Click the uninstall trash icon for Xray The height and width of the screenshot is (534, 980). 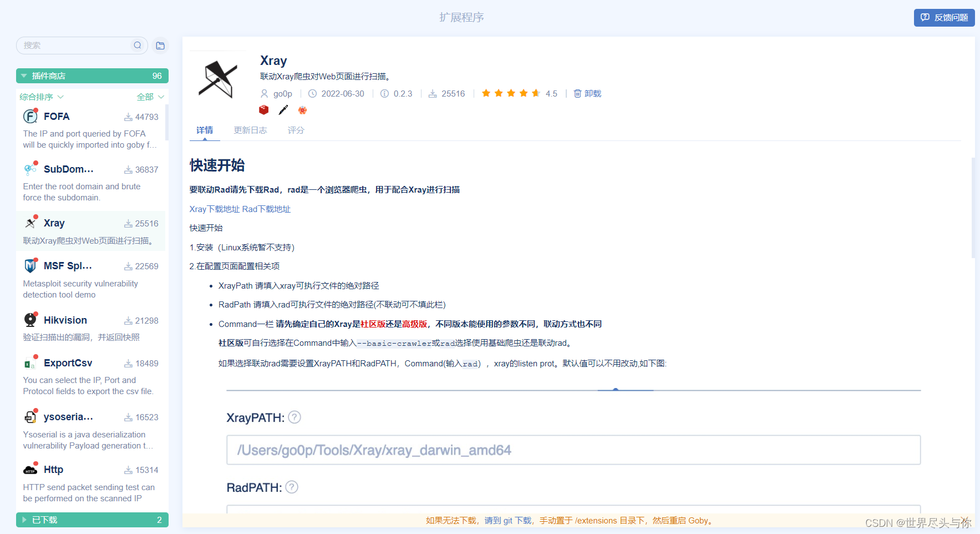pyautogui.click(x=577, y=93)
